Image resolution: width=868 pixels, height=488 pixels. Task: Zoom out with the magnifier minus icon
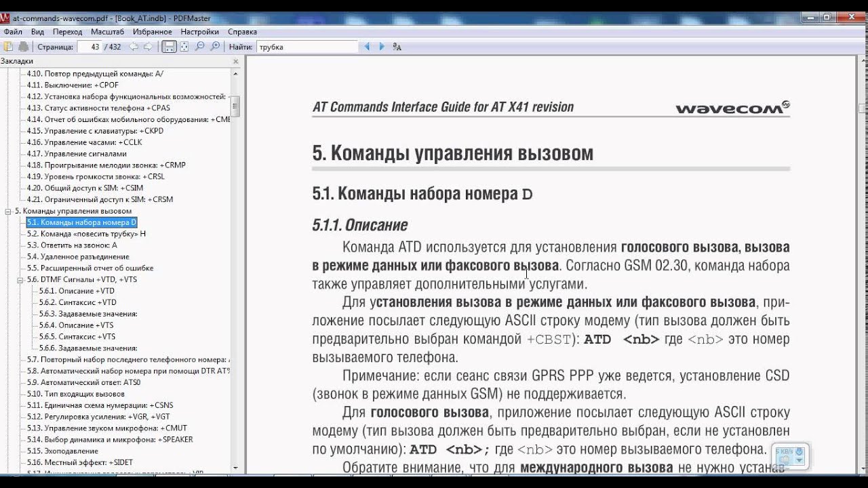[199, 47]
